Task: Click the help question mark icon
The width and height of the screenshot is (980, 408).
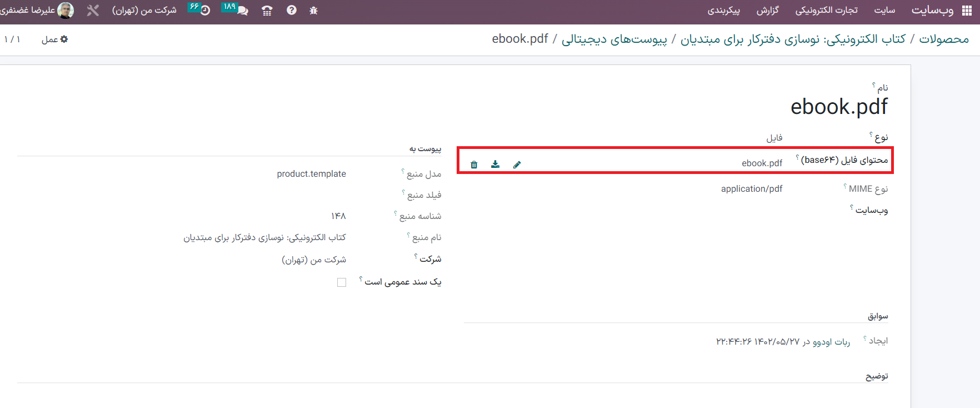Action: [291, 11]
